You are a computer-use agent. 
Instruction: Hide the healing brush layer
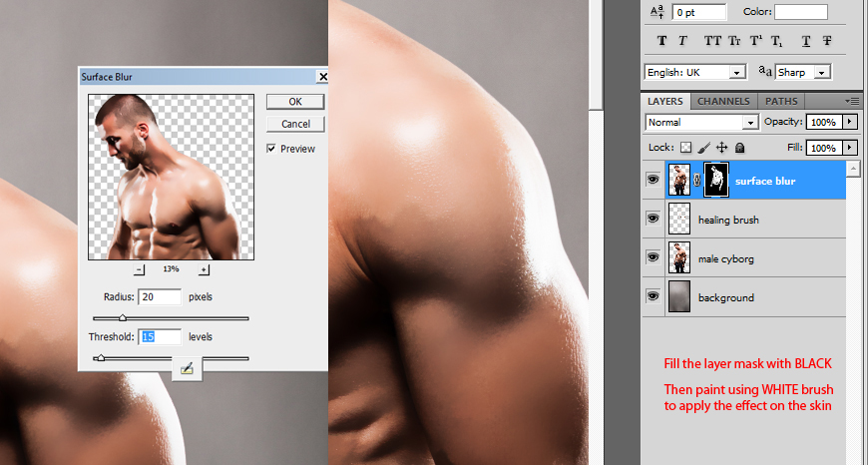point(653,219)
